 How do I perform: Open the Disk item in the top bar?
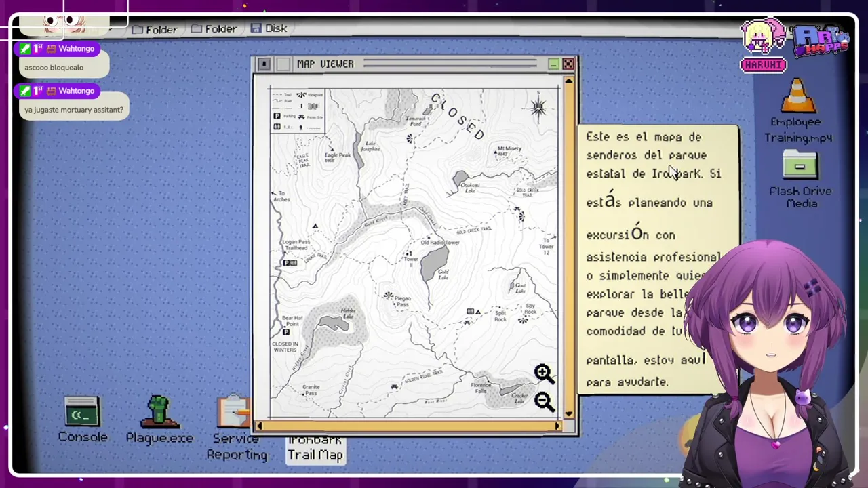269,28
